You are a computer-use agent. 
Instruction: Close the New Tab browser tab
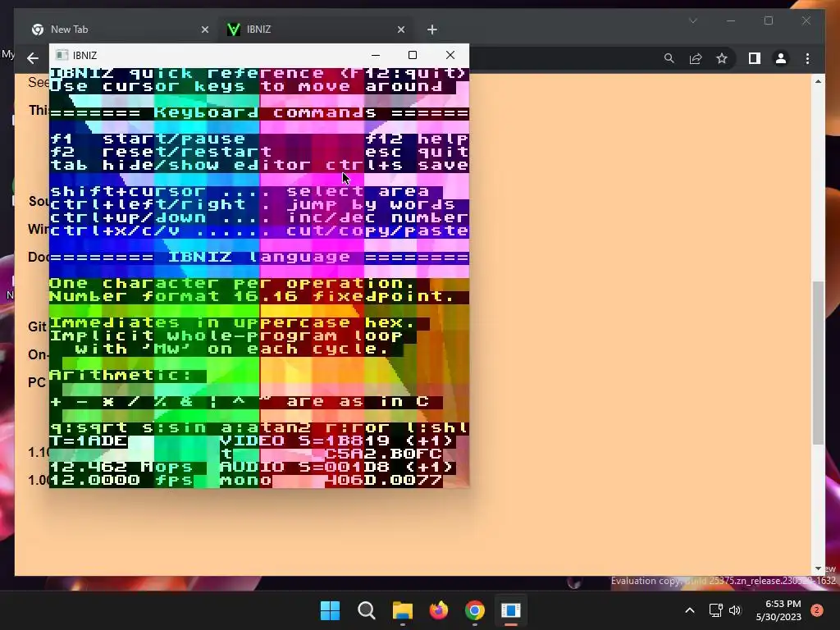[204, 30]
